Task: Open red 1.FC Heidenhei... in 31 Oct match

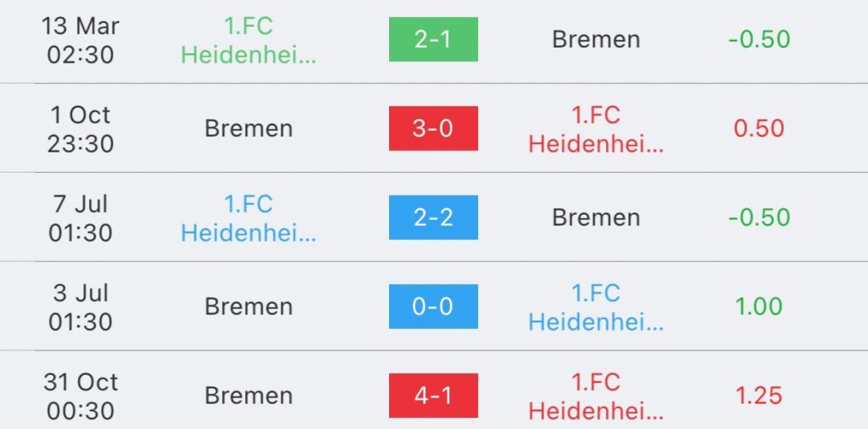Action: [x=596, y=397]
